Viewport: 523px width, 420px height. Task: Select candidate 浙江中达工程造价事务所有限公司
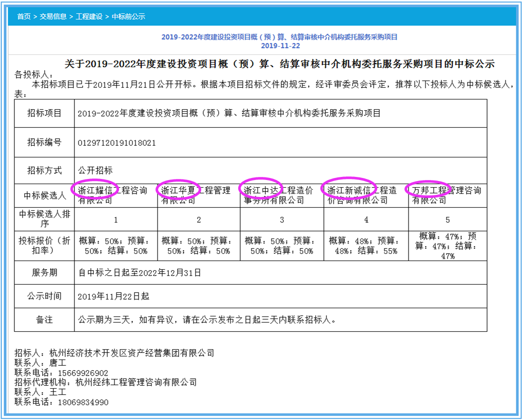(x=282, y=196)
